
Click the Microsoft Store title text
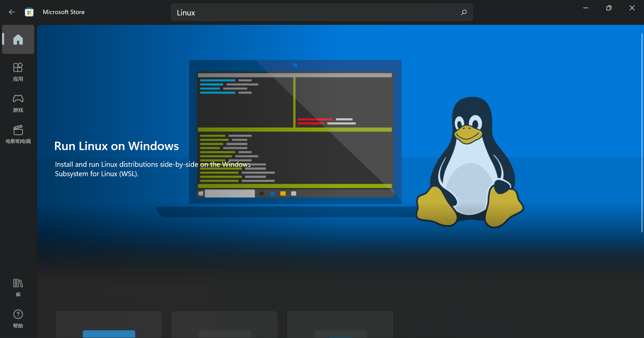coord(64,12)
